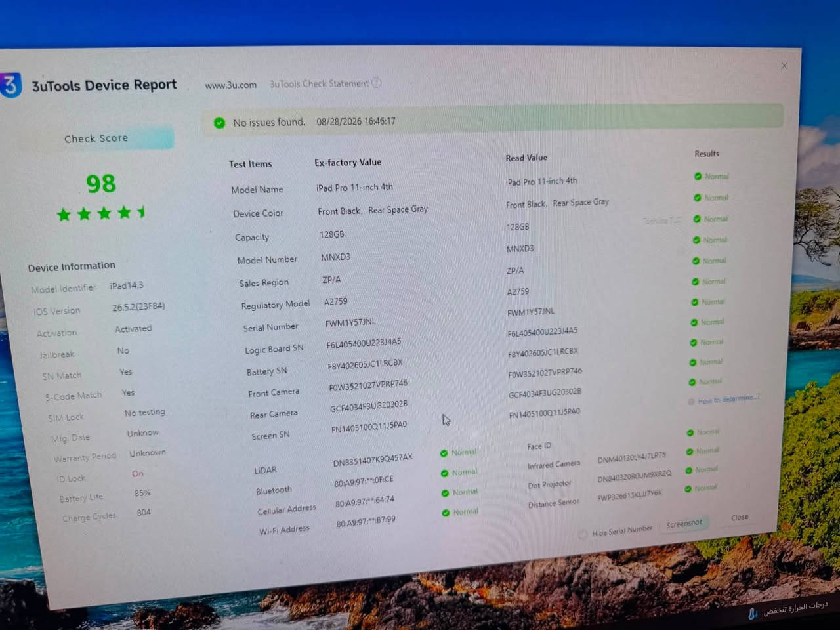Click the Distance Sensor serial number value
840x630 pixels.
(x=629, y=495)
